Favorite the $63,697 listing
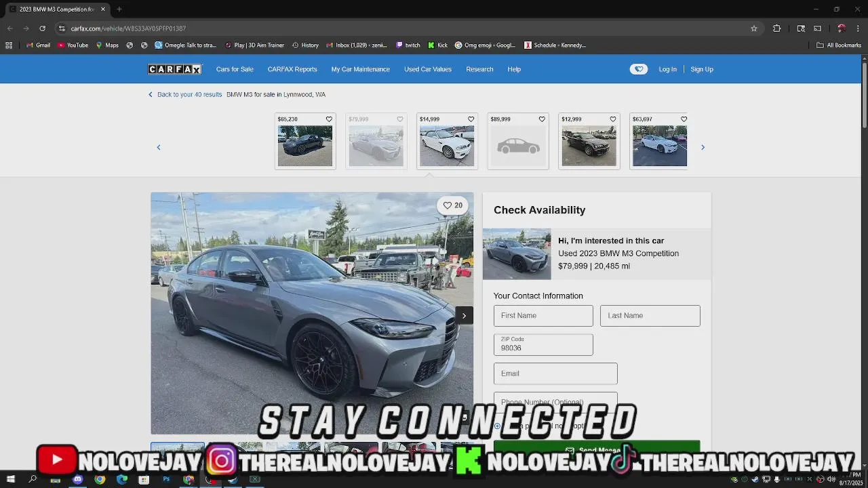Image resolution: width=868 pixels, height=488 pixels. coord(684,119)
